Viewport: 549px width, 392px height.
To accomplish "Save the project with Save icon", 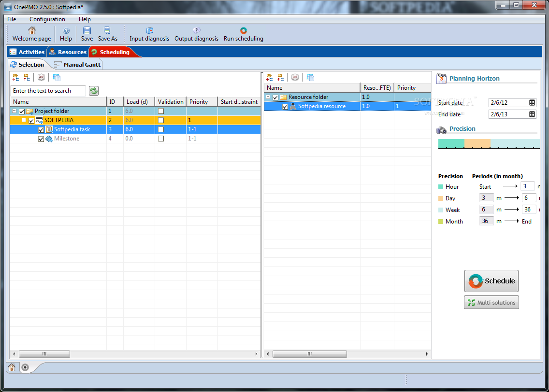I will pyautogui.click(x=87, y=34).
